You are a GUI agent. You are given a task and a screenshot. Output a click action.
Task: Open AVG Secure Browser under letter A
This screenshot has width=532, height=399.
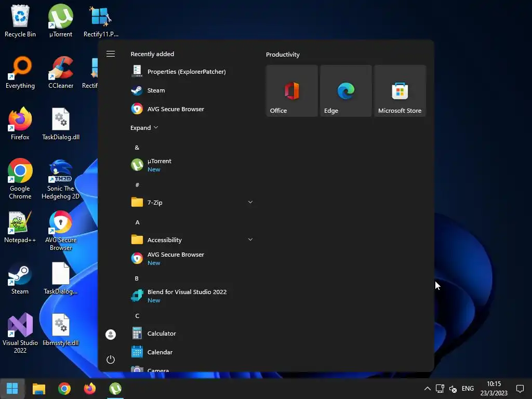[192, 259]
